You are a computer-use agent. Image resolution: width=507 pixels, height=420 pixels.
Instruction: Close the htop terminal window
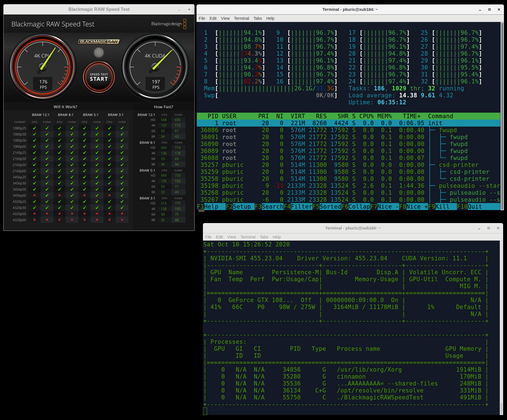coord(499,9)
